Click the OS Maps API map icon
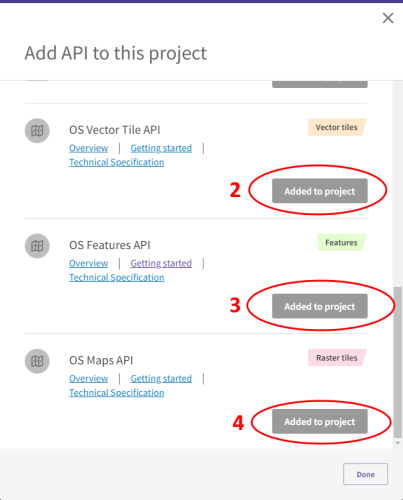The image size is (403, 500). tap(37, 361)
